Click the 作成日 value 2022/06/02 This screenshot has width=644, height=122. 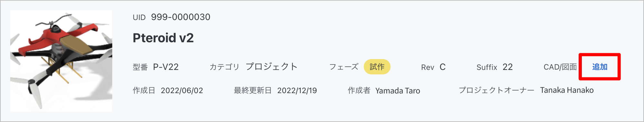tap(182, 91)
